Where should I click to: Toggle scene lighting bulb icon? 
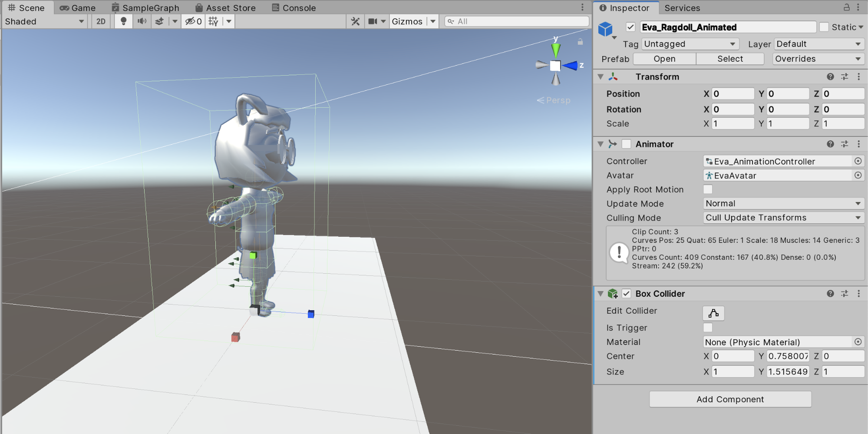(124, 21)
